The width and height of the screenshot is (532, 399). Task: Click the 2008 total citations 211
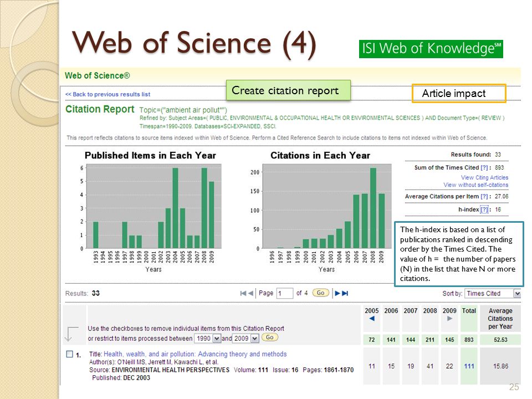coord(430,340)
